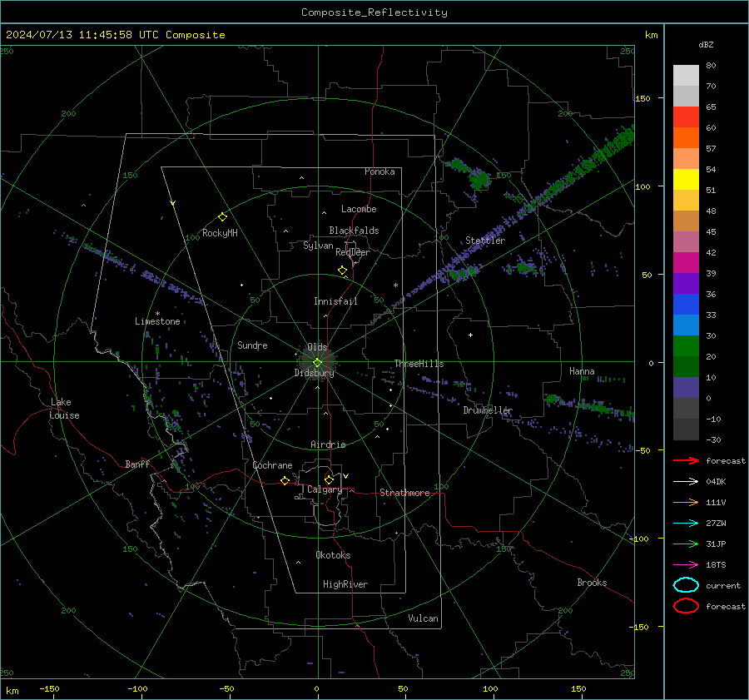749x700 pixels.
Task: Select the asterisk marker east of Innisfail
Action: pyautogui.click(x=395, y=285)
